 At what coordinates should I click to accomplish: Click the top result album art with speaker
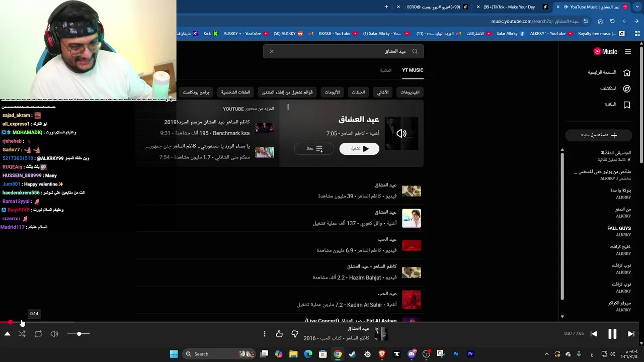(x=401, y=133)
